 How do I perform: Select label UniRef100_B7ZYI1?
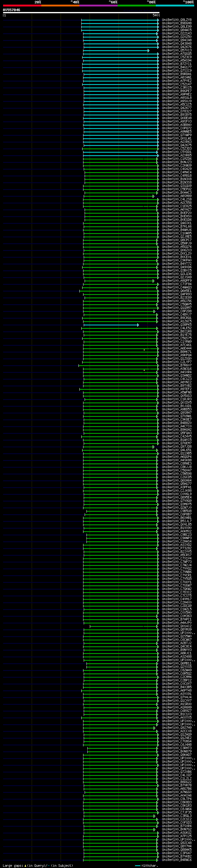(177, 64)
